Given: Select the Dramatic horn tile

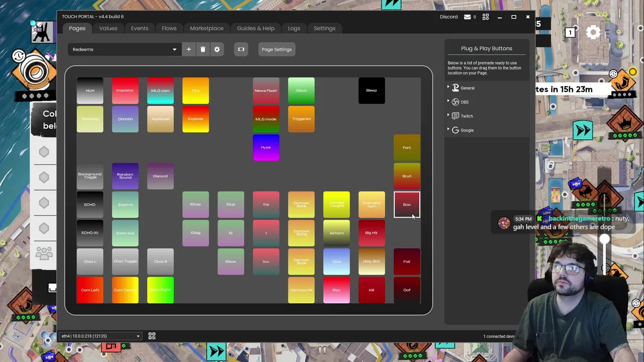Looking at the screenshot, I should click(x=372, y=205).
